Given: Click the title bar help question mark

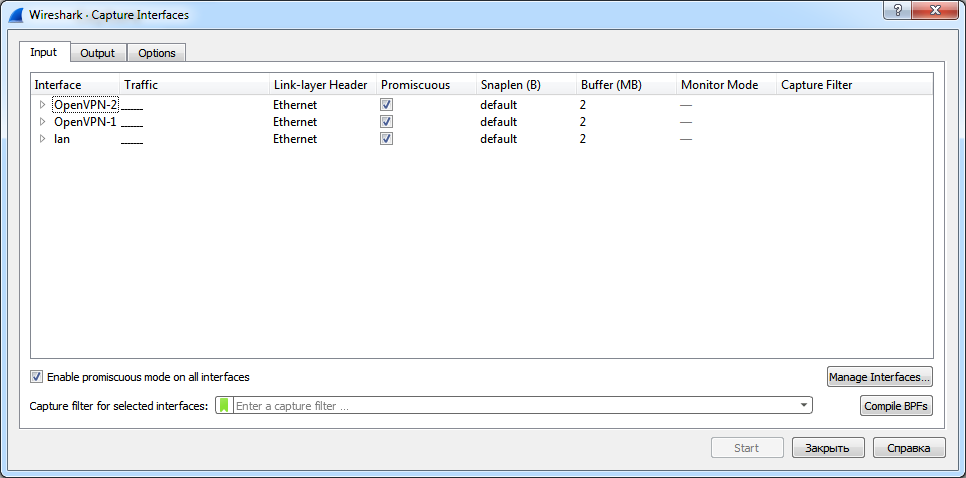Looking at the screenshot, I should point(898,9).
